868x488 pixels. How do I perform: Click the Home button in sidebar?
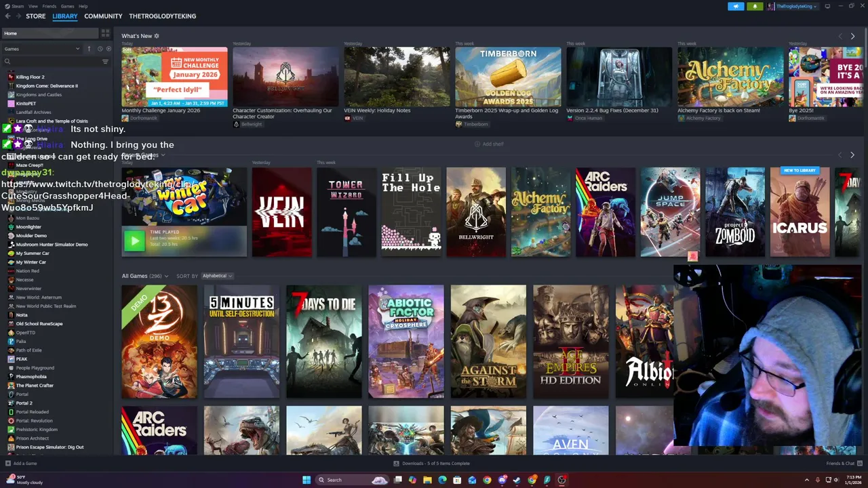pyautogui.click(x=50, y=33)
